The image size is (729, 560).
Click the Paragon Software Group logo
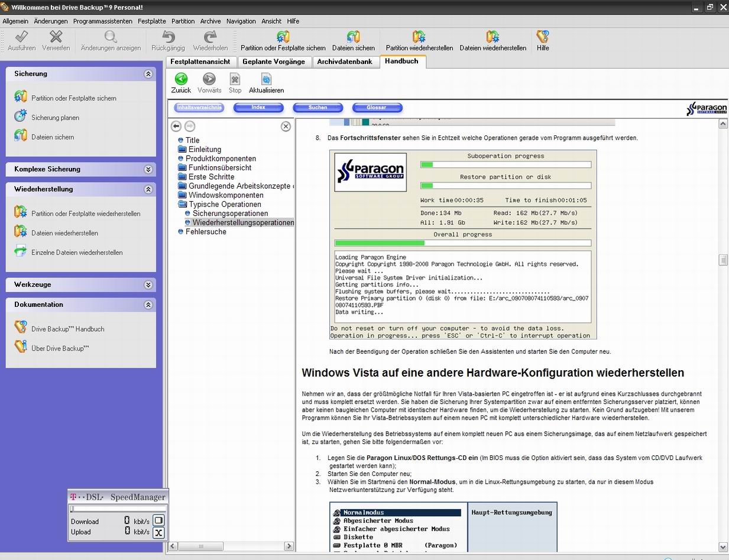coord(707,109)
